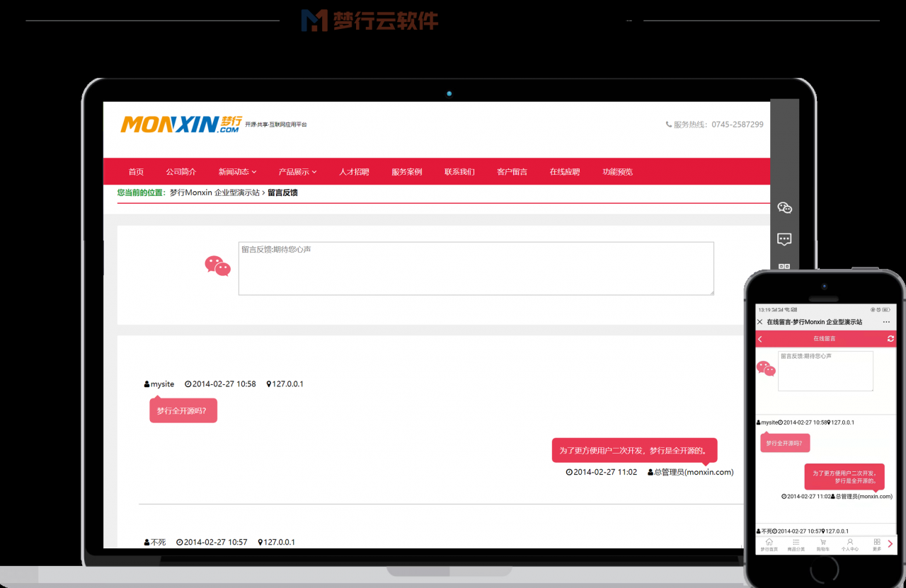Tap 在线留言 title in phone header
Image resolution: width=906 pixels, height=588 pixels.
tap(824, 339)
